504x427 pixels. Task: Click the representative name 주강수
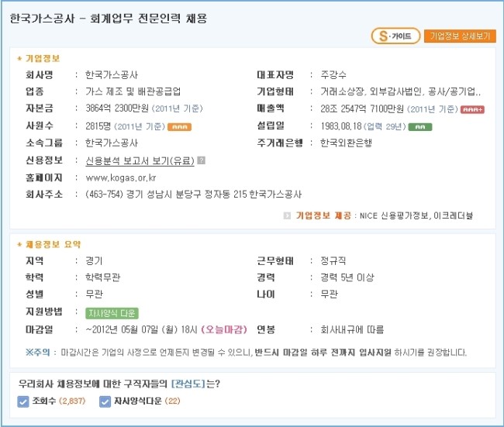pos(333,75)
